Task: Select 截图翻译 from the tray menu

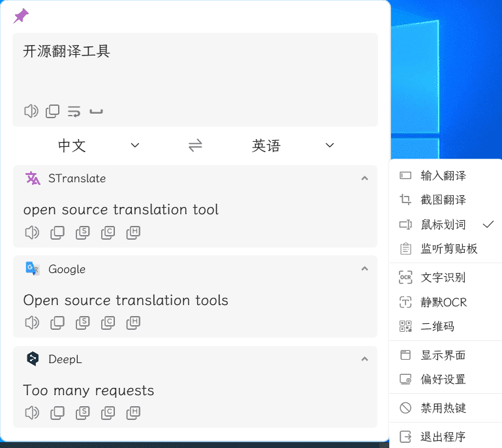Action: [x=443, y=200]
